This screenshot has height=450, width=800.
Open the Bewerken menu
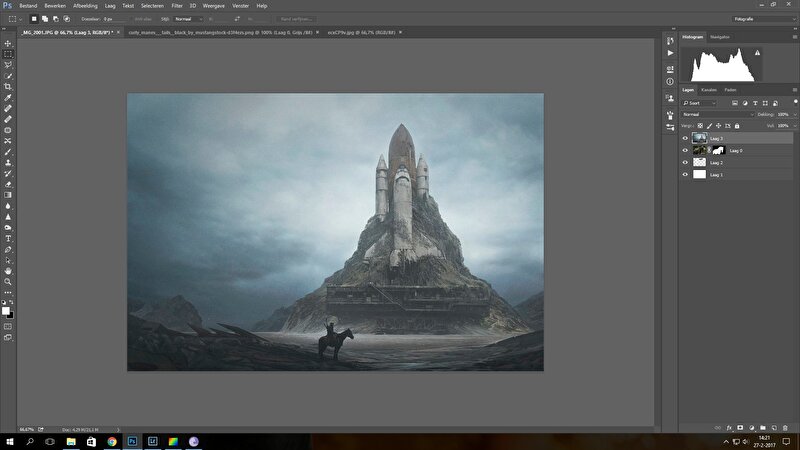point(55,6)
